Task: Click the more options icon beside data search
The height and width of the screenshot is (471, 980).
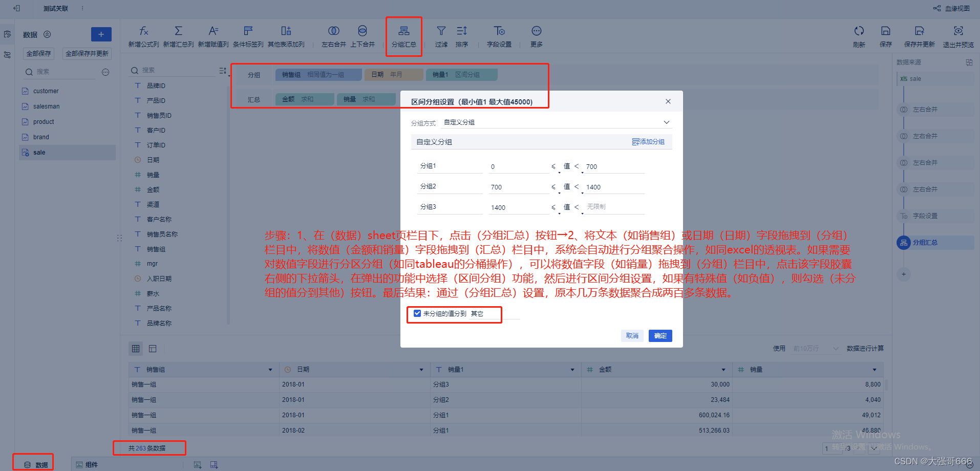Action: 105,72
